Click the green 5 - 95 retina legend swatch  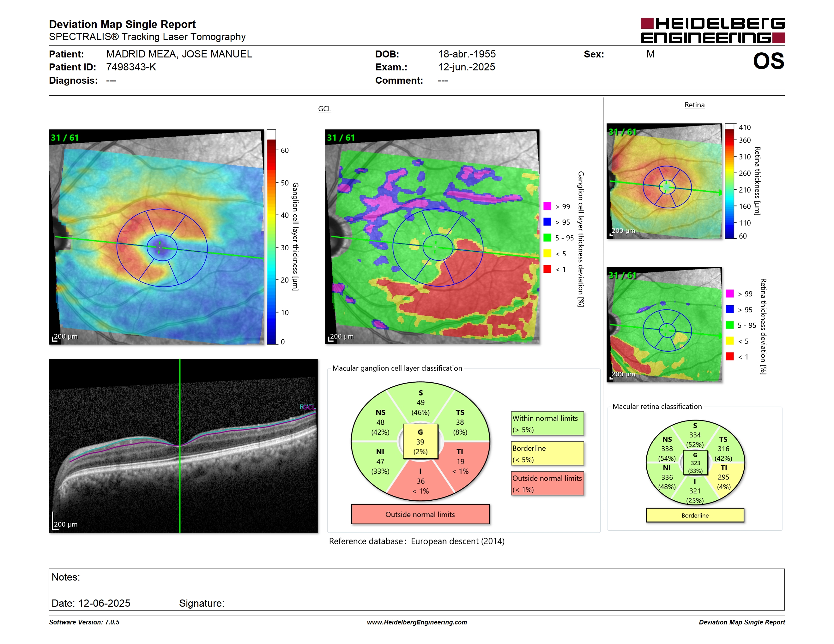[730, 325]
